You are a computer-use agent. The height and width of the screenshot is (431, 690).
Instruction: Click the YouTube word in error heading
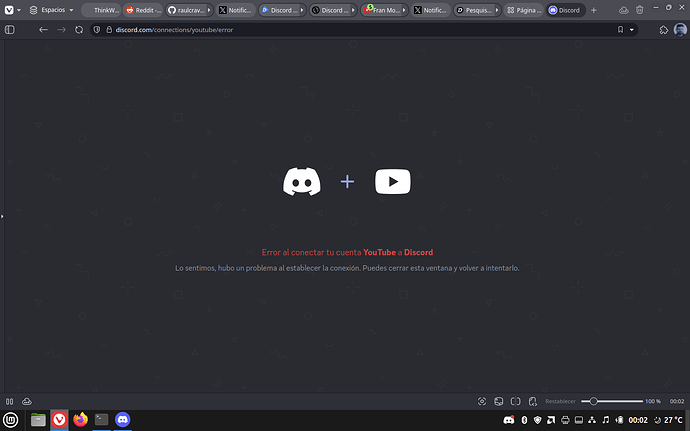[x=379, y=252]
